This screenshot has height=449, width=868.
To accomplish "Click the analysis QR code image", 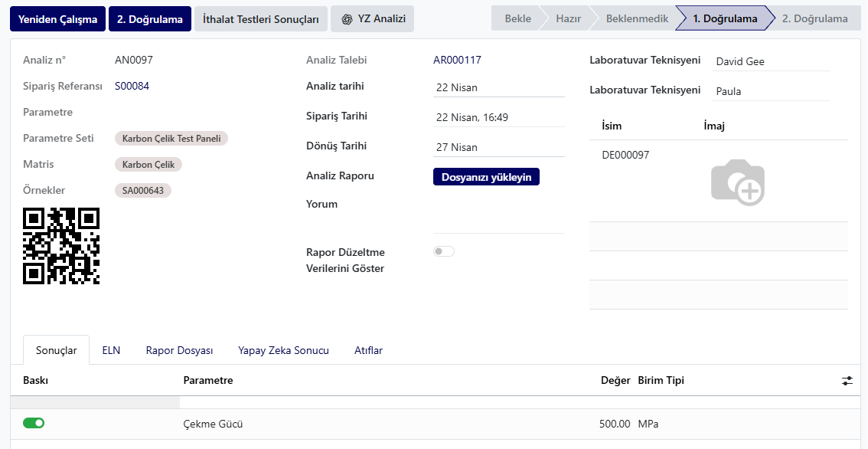I will tap(61, 246).
